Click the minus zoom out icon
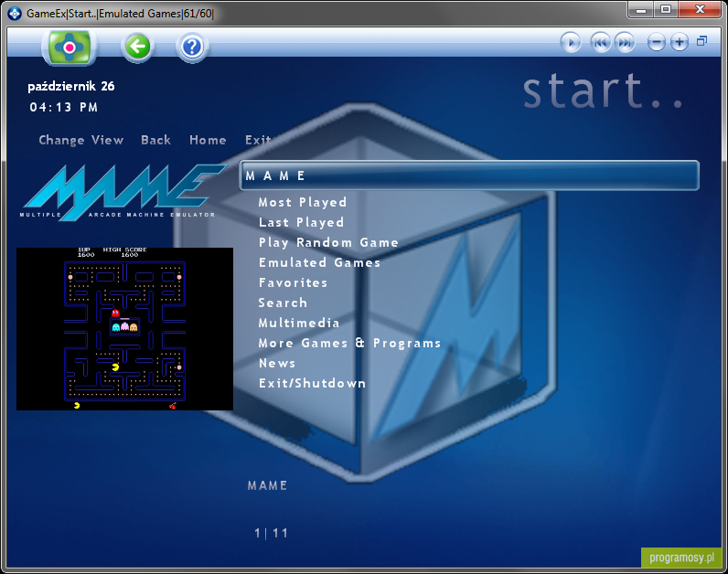 point(656,43)
